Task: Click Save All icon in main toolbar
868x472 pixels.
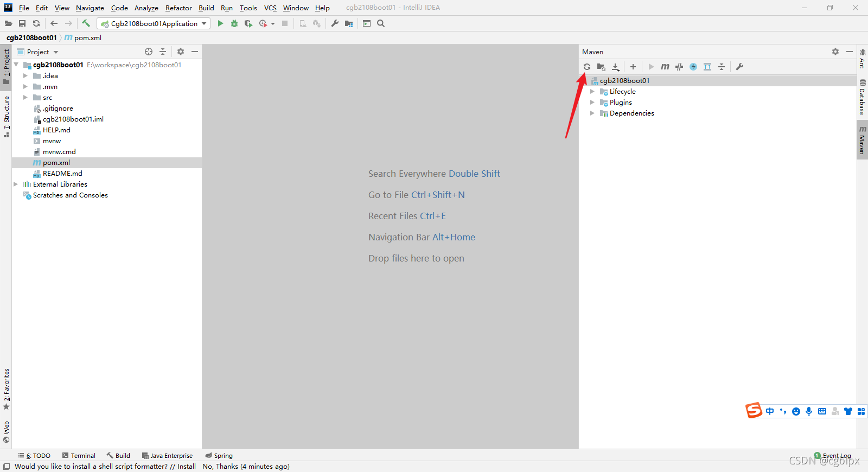Action: pyautogui.click(x=22, y=23)
